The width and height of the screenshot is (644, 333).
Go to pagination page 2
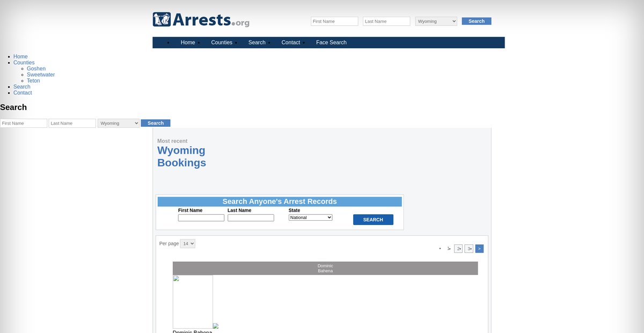[x=458, y=249]
